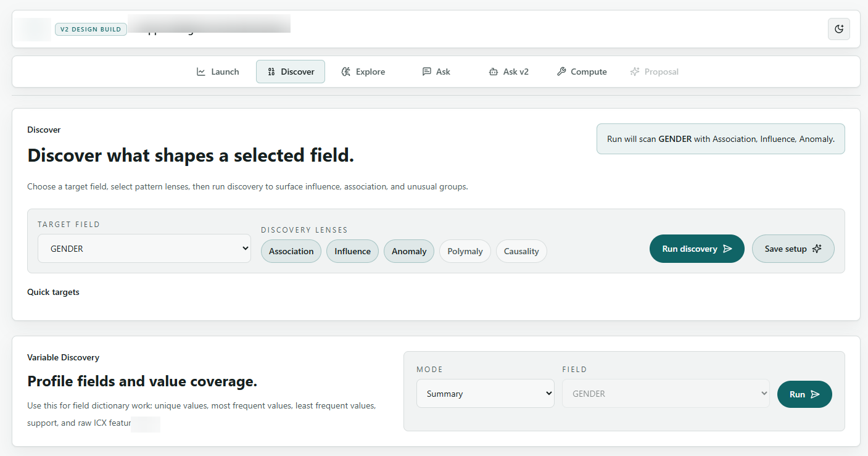Disable the Anomaly lens chip
The width and height of the screenshot is (868, 456).
tap(409, 251)
